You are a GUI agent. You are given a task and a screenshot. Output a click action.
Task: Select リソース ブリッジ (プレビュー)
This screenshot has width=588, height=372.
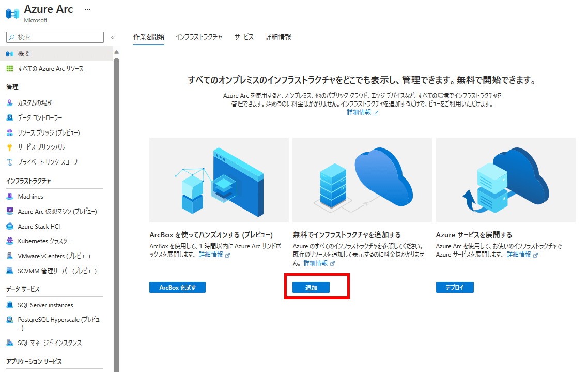(49, 132)
